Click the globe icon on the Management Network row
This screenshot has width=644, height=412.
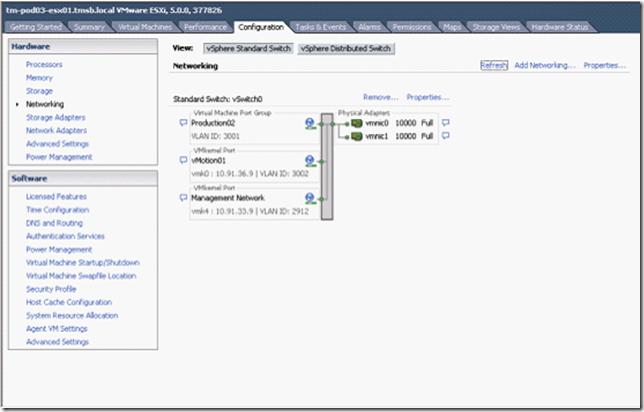[310, 198]
